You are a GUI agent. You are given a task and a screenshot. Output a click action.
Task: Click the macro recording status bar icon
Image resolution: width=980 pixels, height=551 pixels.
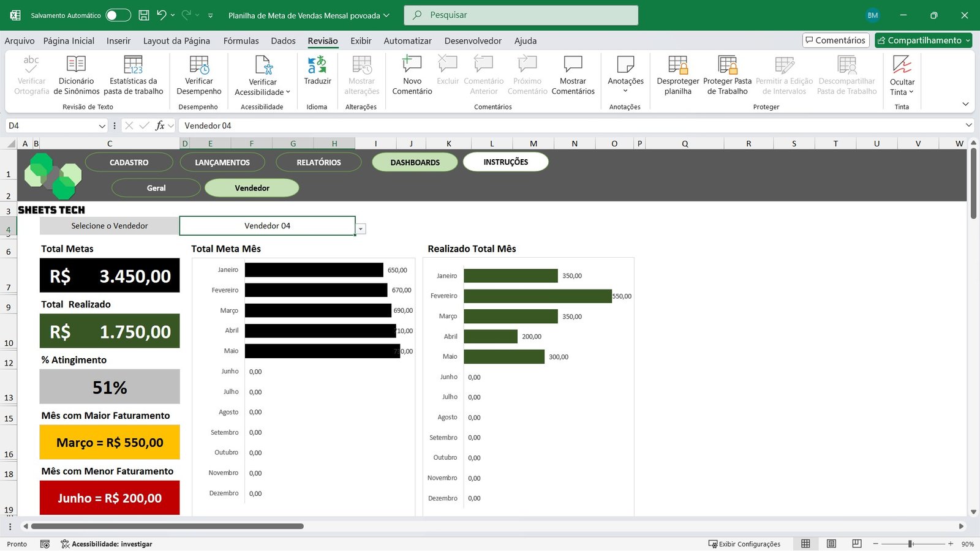[45, 544]
